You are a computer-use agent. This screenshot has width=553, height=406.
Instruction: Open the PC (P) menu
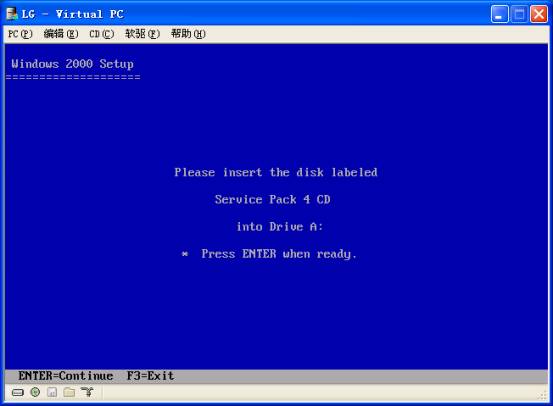click(x=20, y=34)
